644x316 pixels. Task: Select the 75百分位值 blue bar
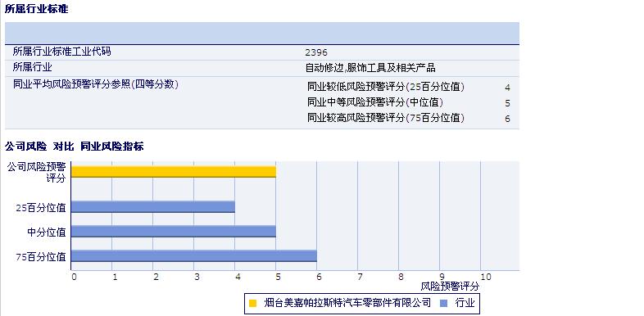pyautogui.click(x=194, y=255)
